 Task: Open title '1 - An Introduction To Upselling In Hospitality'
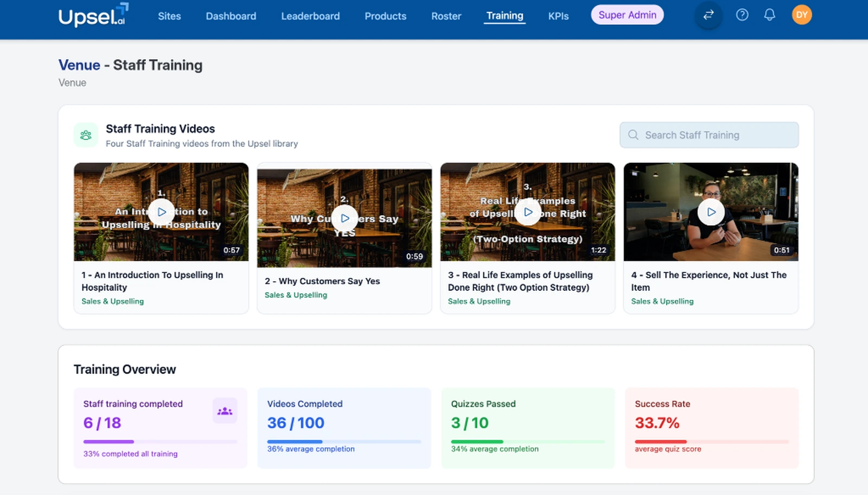pos(152,281)
